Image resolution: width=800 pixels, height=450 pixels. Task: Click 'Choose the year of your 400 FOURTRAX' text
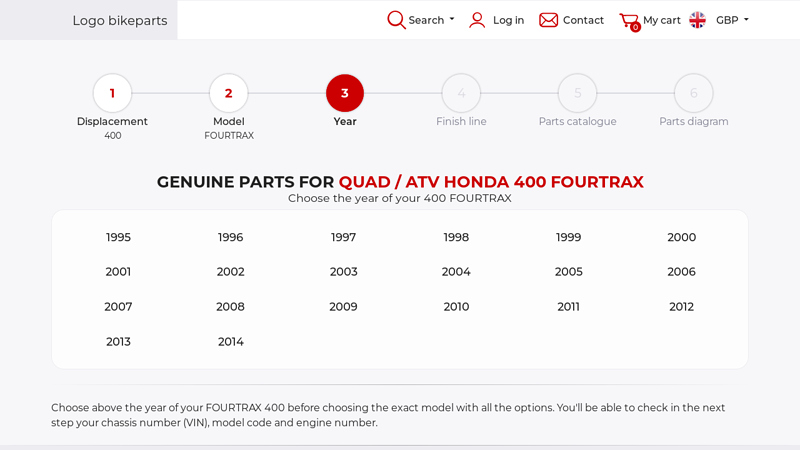pos(399,198)
